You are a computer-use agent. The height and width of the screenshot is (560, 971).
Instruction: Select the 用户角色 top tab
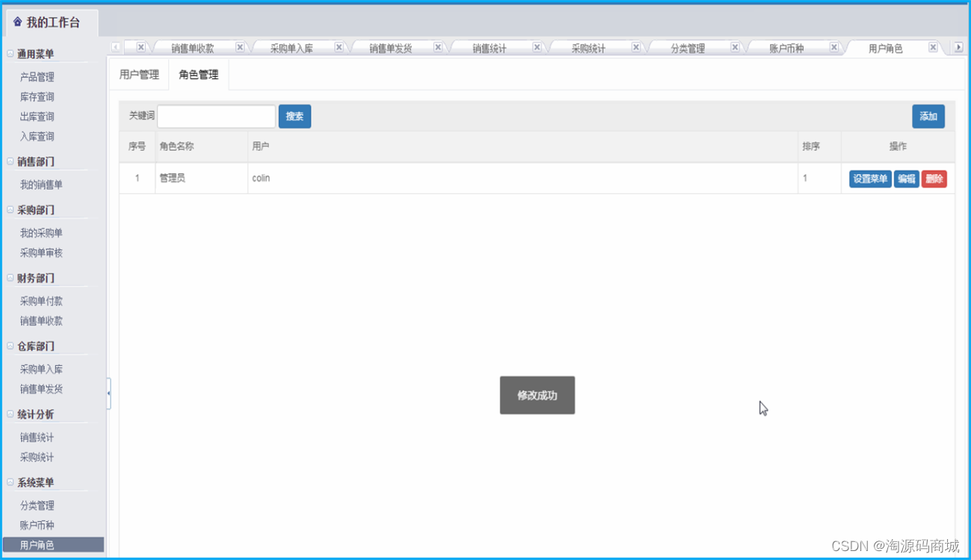click(885, 49)
